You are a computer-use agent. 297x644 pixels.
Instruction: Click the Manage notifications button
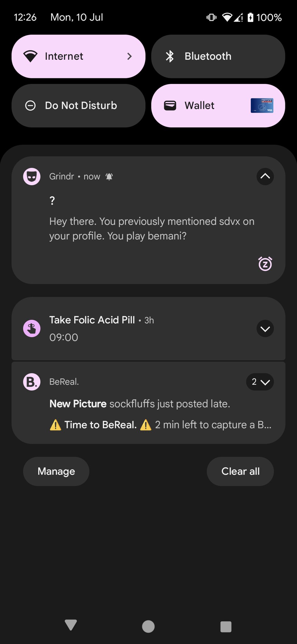tap(56, 471)
